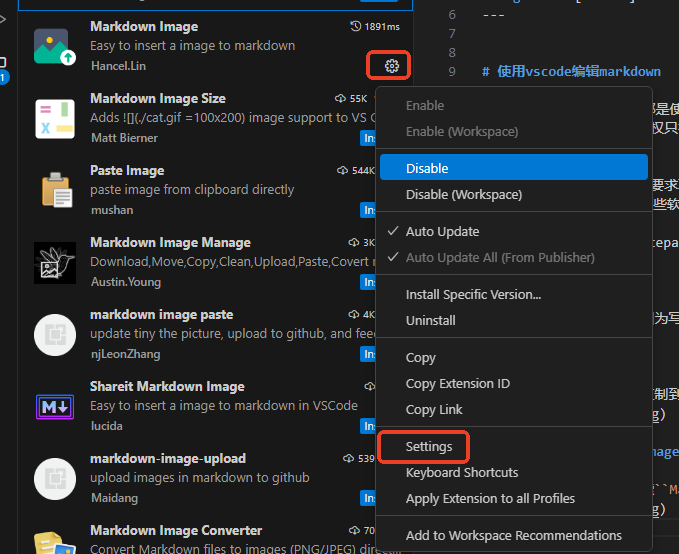Install the Markdown Image Size extension
The height and width of the screenshot is (554, 679).
[368, 138]
